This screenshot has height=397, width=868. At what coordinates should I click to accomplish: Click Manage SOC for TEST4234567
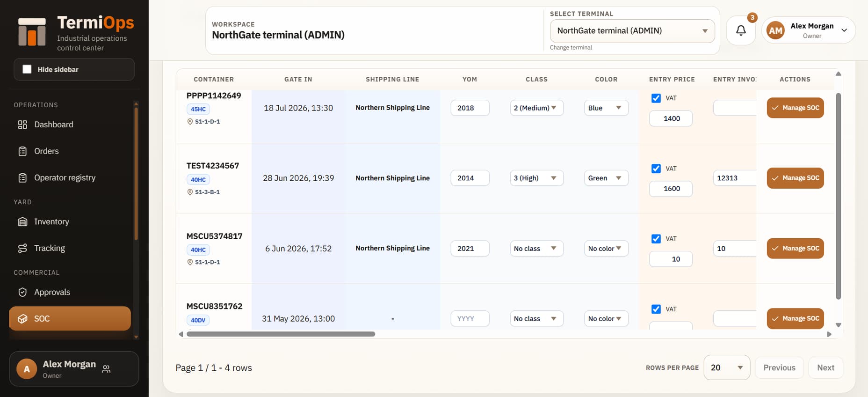[795, 178]
